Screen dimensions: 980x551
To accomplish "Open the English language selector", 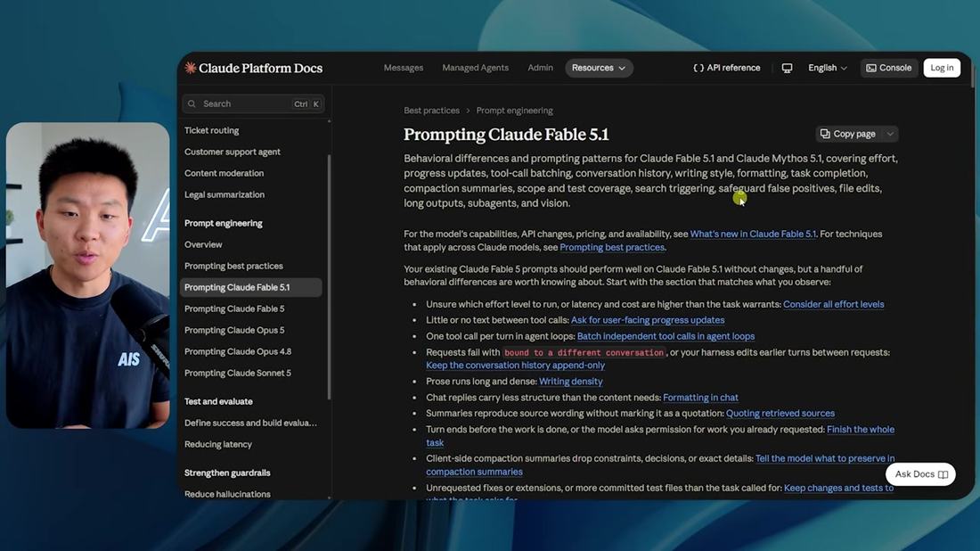I will [x=828, y=68].
